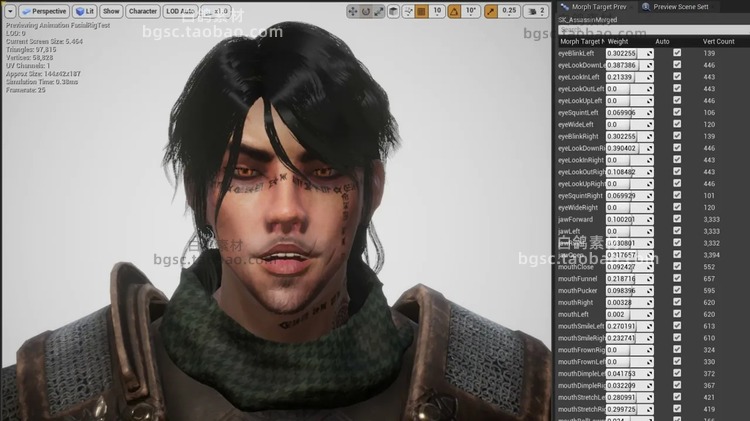Open the LOD Auto menu

click(x=180, y=11)
